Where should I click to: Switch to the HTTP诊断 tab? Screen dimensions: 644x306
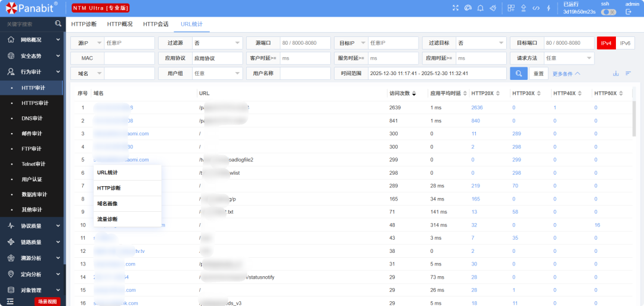84,24
